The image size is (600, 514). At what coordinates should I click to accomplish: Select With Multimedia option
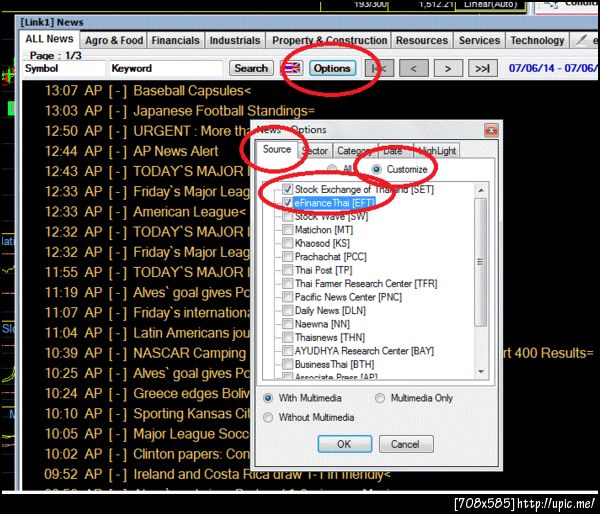[x=268, y=398]
